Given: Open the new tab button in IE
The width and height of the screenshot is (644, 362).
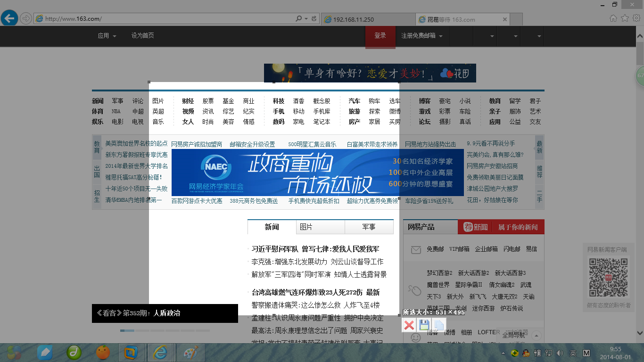Looking at the screenshot, I should tap(517, 20).
